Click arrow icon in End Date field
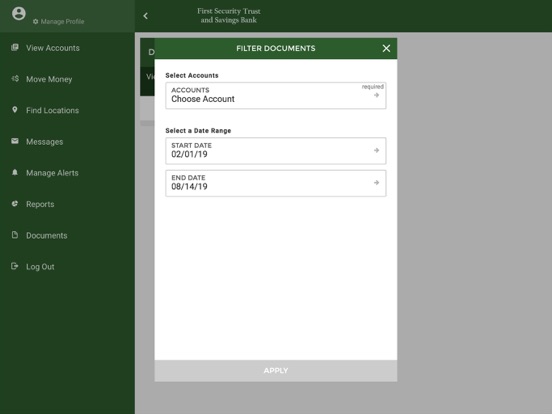Image resolution: width=552 pixels, height=414 pixels. tap(376, 182)
